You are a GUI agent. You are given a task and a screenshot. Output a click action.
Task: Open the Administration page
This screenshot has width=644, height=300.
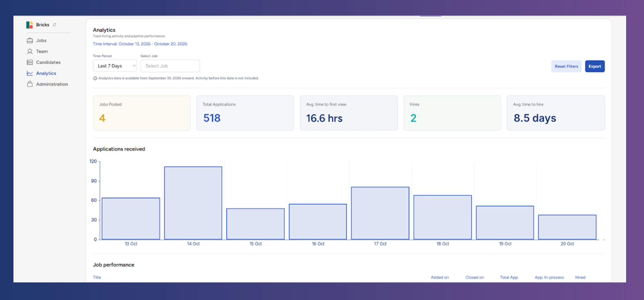(52, 84)
